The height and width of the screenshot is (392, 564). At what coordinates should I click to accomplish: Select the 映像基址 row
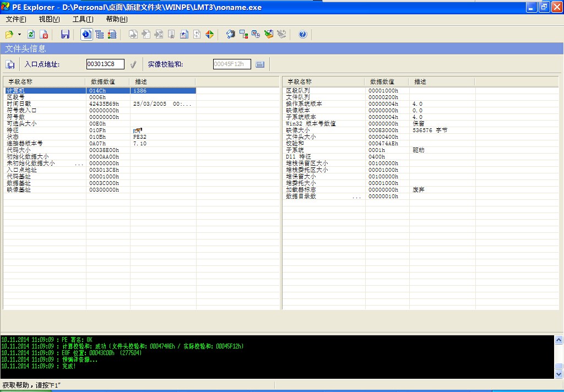point(100,189)
